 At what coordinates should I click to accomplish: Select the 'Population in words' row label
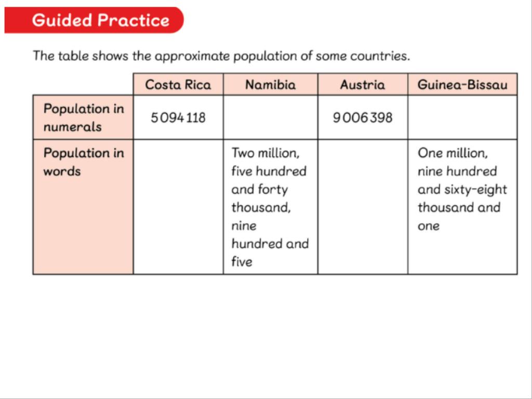(x=83, y=162)
